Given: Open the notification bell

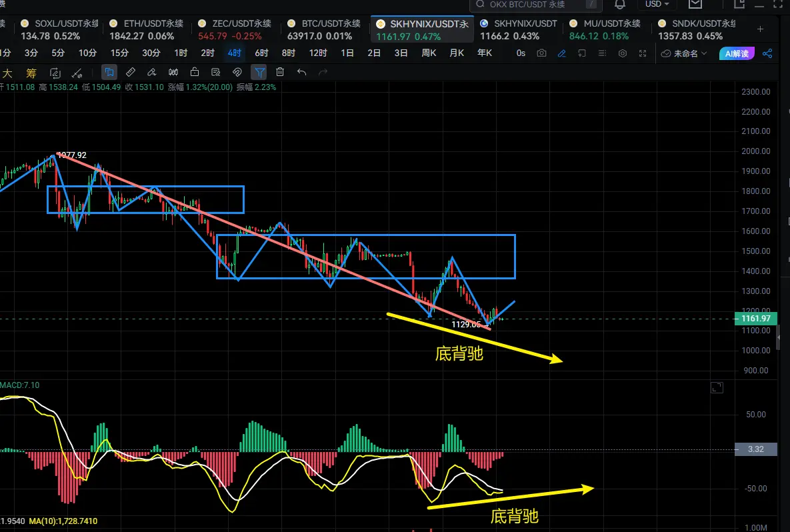Looking at the screenshot, I should (x=620, y=5).
